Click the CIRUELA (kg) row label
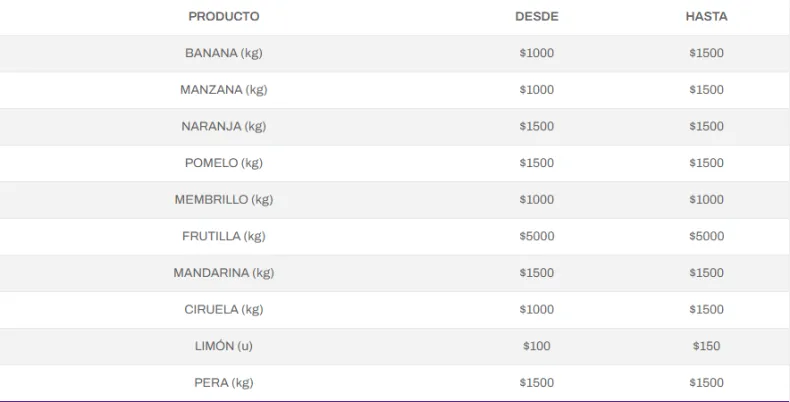The height and width of the screenshot is (402, 790). 223,310
